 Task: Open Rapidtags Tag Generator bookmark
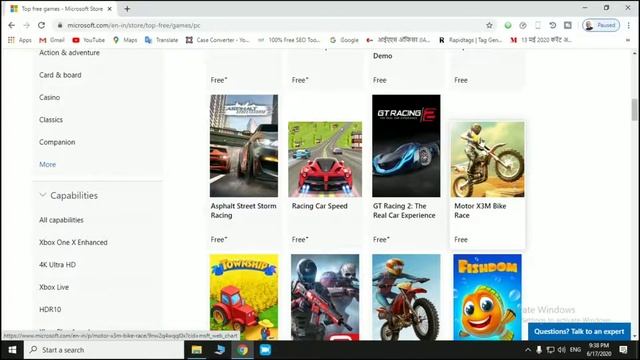pos(470,40)
